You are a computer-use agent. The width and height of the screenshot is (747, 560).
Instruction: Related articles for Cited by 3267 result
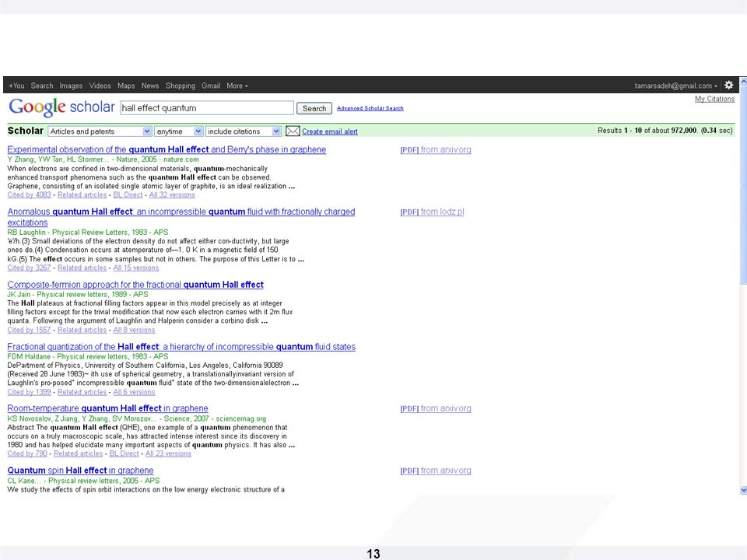click(x=82, y=268)
